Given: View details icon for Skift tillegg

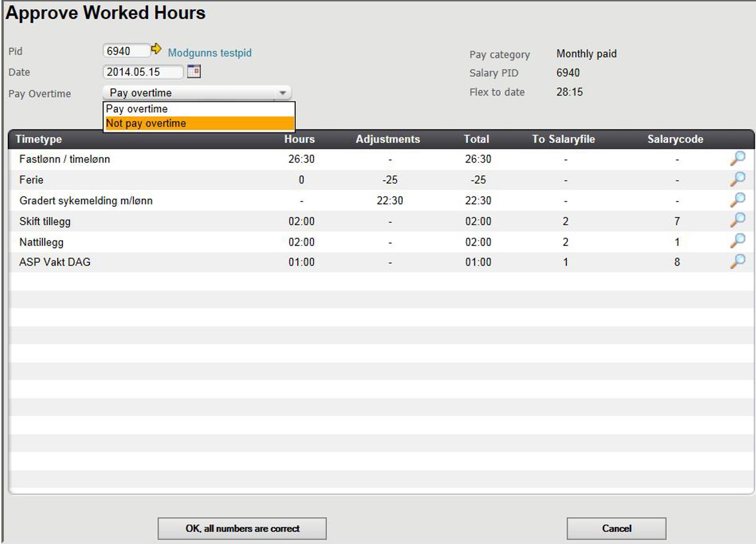Looking at the screenshot, I should point(737,221).
